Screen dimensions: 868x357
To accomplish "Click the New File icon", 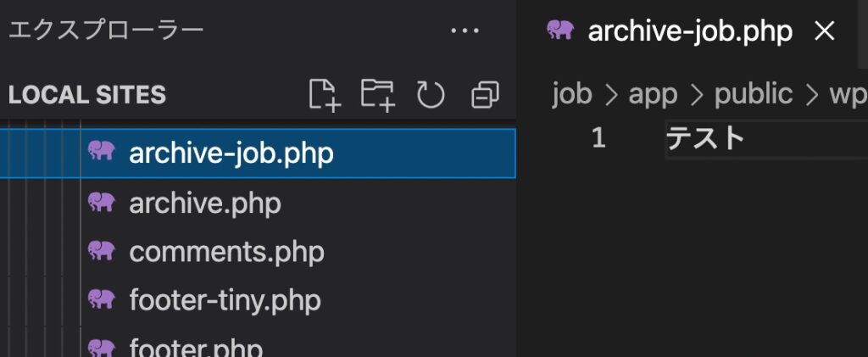I will 323,95.
